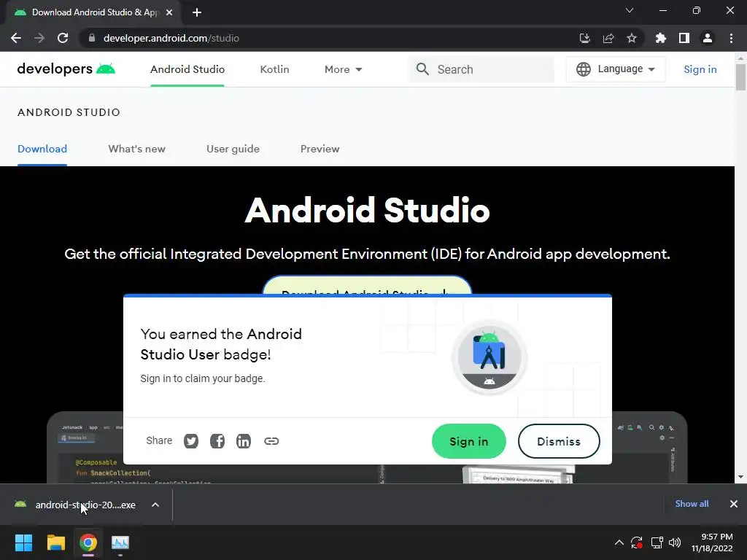Viewport: 747px width, 560px height.
Task: Open the User guide tab
Action: pos(233,149)
